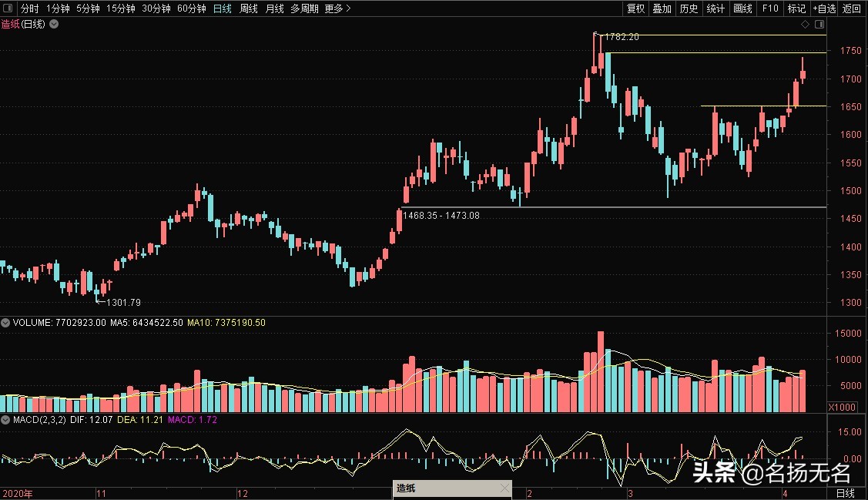Select the 5分钟 period

click(x=88, y=8)
